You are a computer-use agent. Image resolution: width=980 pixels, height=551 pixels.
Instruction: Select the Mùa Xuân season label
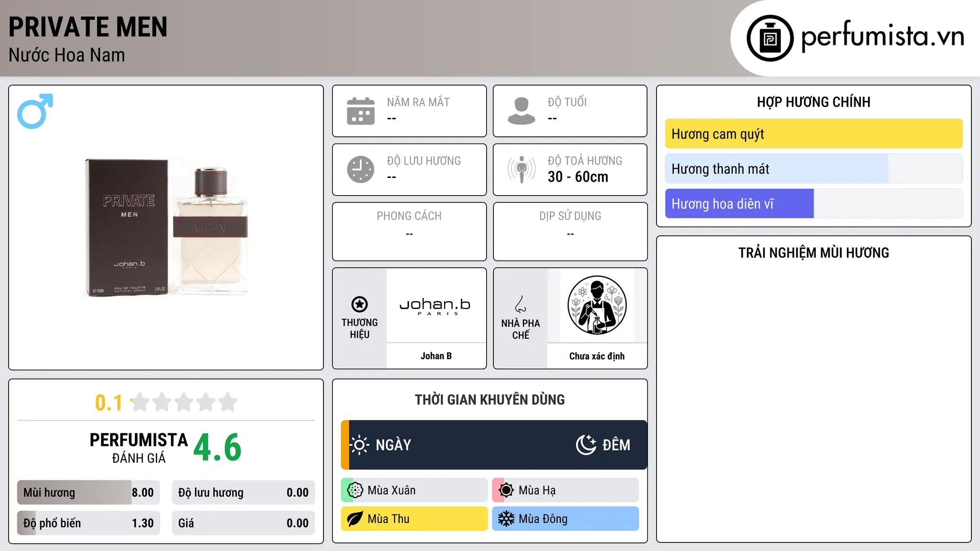pyautogui.click(x=391, y=490)
